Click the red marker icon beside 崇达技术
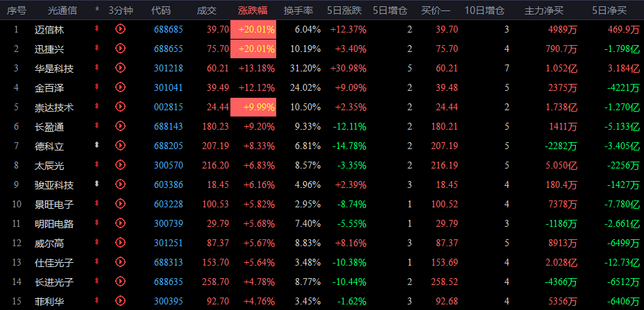Viewport: 644px width, 310px height. pyautogui.click(x=97, y=106)
